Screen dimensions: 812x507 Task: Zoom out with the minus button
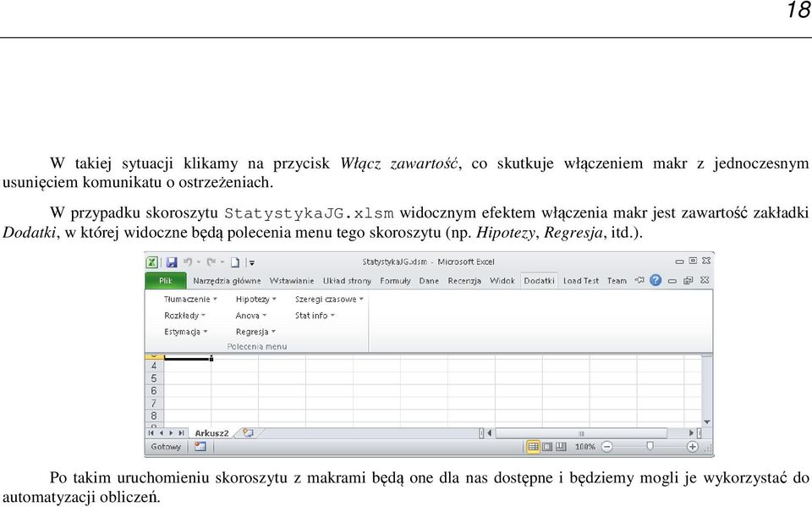[607, 446]
